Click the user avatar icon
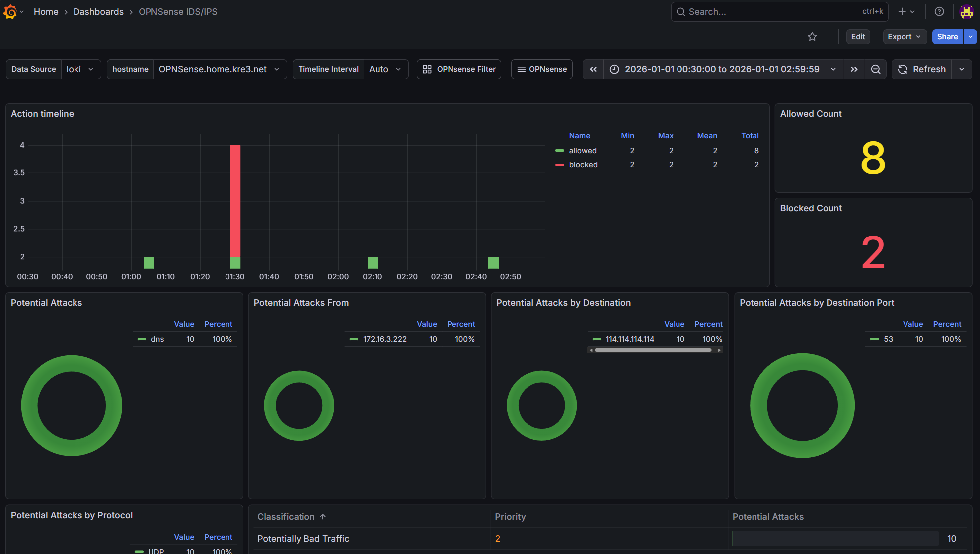This screenshot has height=554, width=980. pyautogui.click(x=966, y=12)
